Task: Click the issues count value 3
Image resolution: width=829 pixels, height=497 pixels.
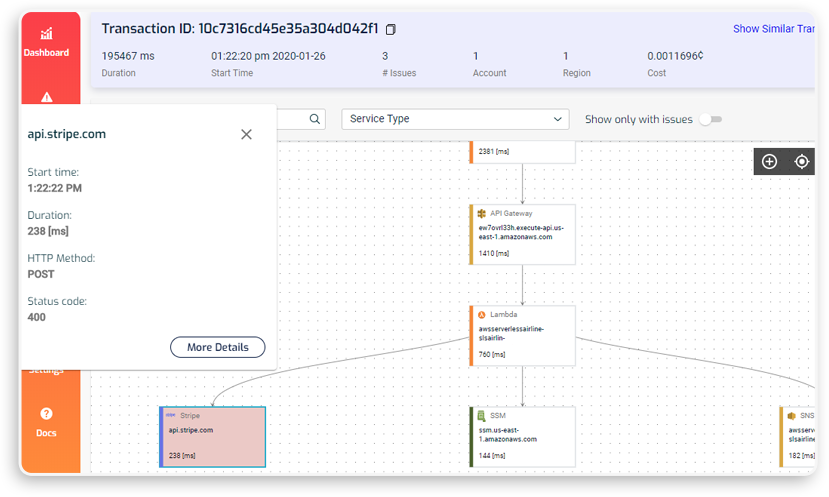Action: [385, 56]
